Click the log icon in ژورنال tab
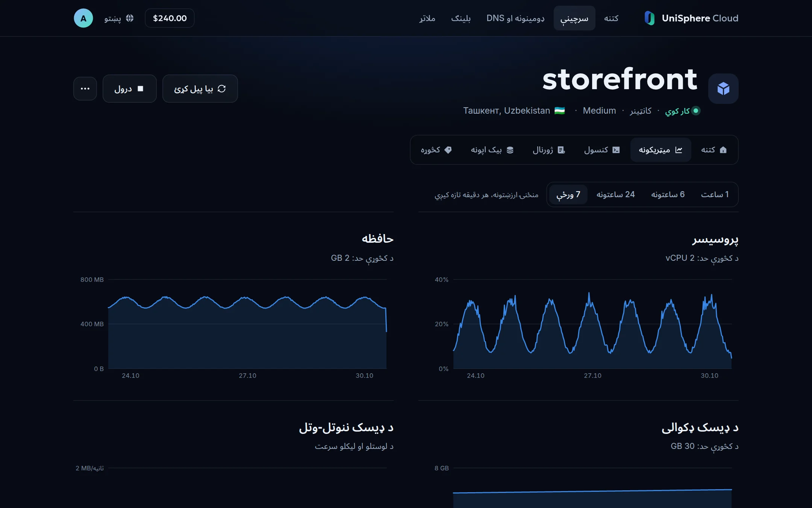The image size is (812, 508). pos(561,150)
